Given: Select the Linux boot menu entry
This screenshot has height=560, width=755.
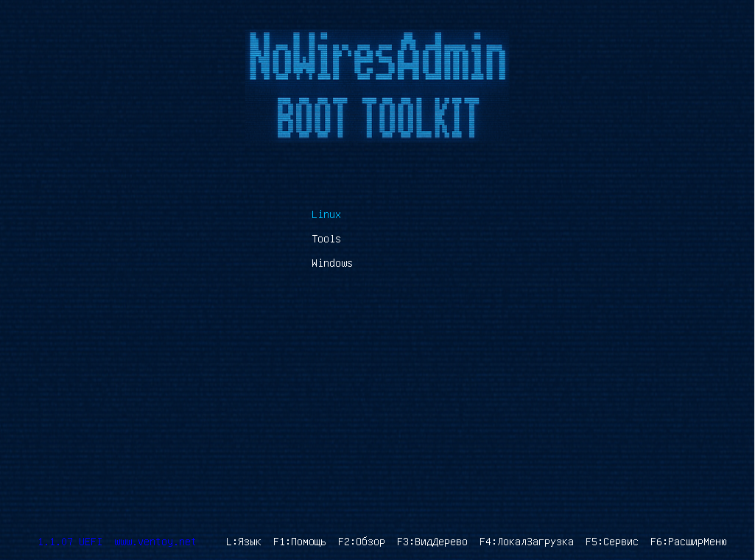Looking at the screenshot, I should click(326, 214).
